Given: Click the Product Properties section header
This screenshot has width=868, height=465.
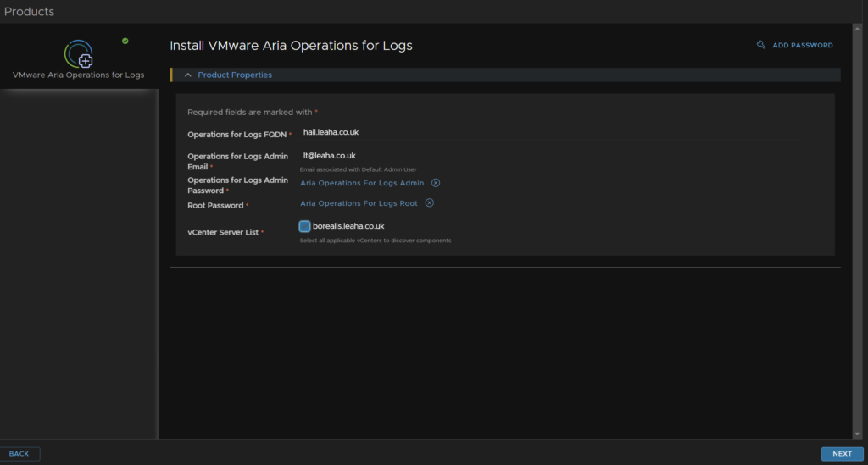Looking at the screenshot, I should point(235,75).
